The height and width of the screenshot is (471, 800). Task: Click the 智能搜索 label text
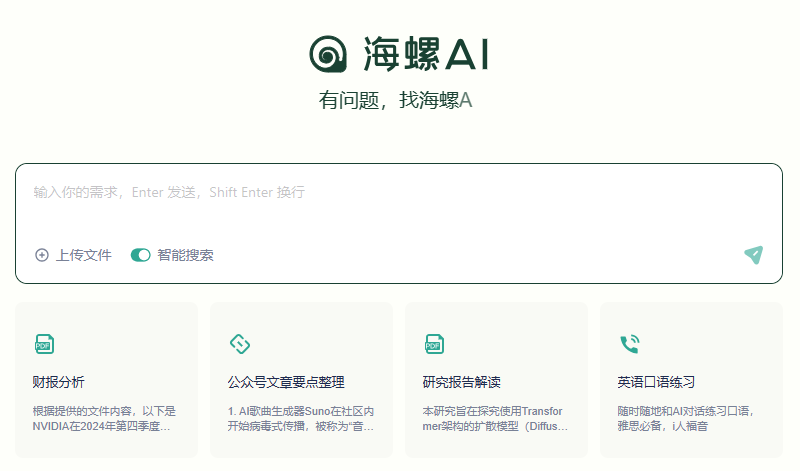[x=185, y=255]
